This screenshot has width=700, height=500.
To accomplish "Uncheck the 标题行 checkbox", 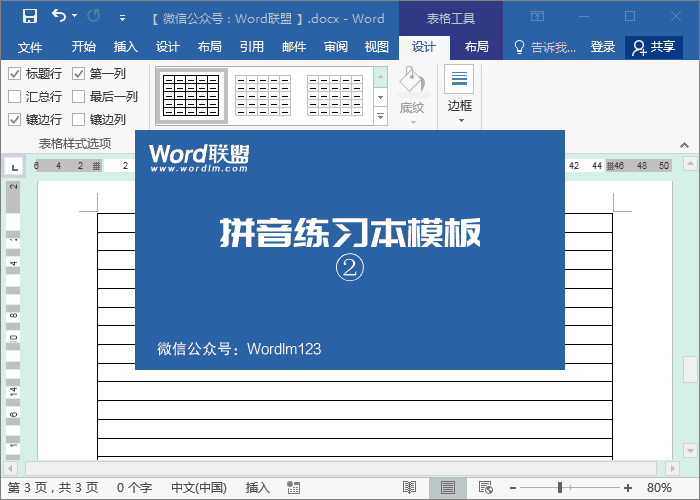I will click(15, 74).
